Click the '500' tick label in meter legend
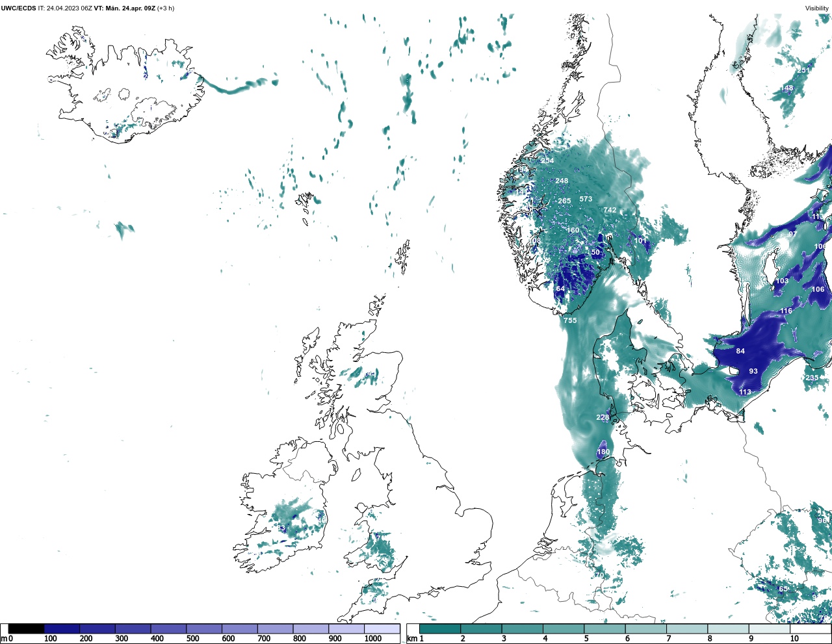This screenshot has width=832, height=644. (x=192, y=639)
